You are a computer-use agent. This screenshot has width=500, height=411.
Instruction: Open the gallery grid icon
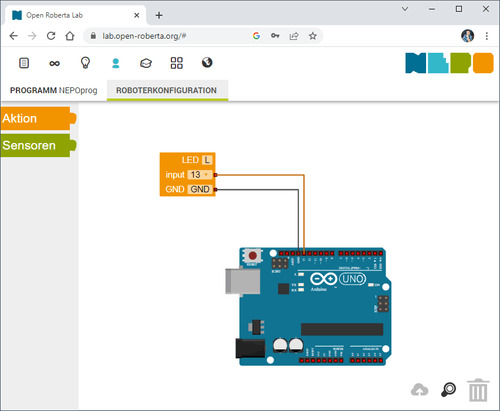pos(177,63)
